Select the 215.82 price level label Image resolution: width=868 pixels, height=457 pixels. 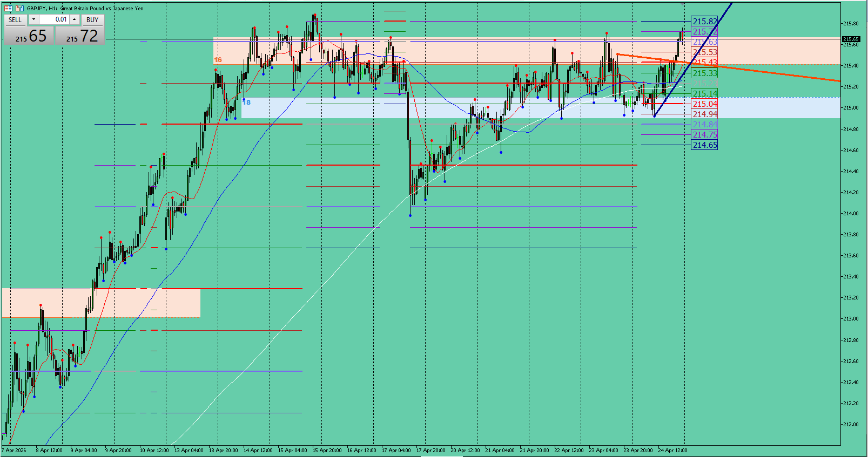(x=704, y=22)
